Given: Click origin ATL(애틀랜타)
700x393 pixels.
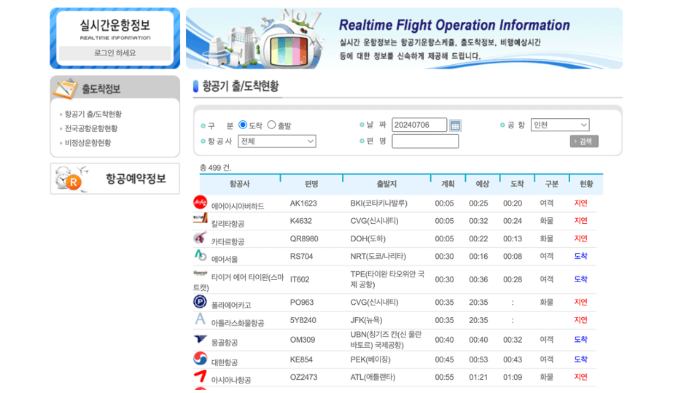Looking at the screenshot, I should 372,377.
